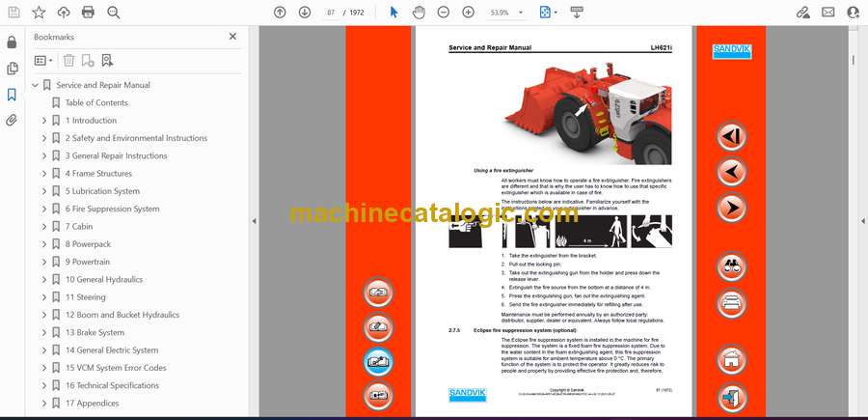The image size is (868, 420).
Task: Open bookmark options menu dropdown
Action: 43,61
